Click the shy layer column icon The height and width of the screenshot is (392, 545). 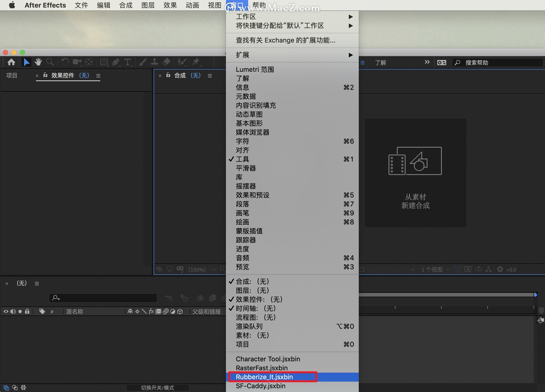(x=130, y=311)
